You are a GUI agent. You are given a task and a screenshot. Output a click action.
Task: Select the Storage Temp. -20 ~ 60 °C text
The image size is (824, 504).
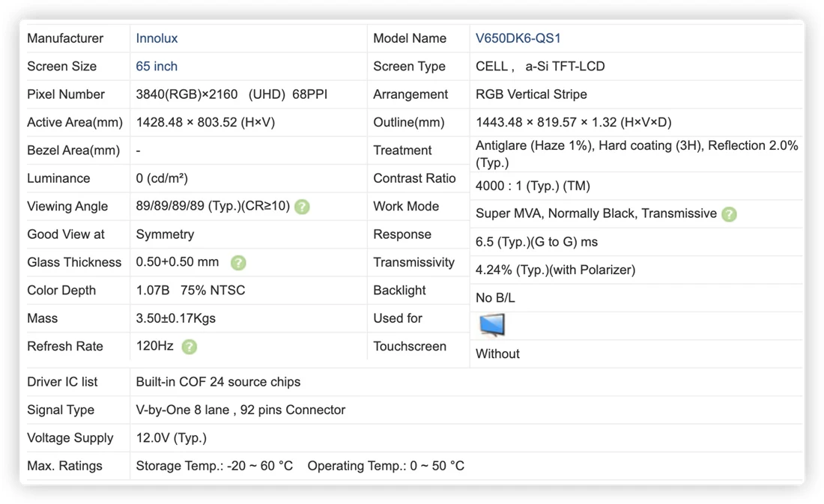(x=214, y=466)
